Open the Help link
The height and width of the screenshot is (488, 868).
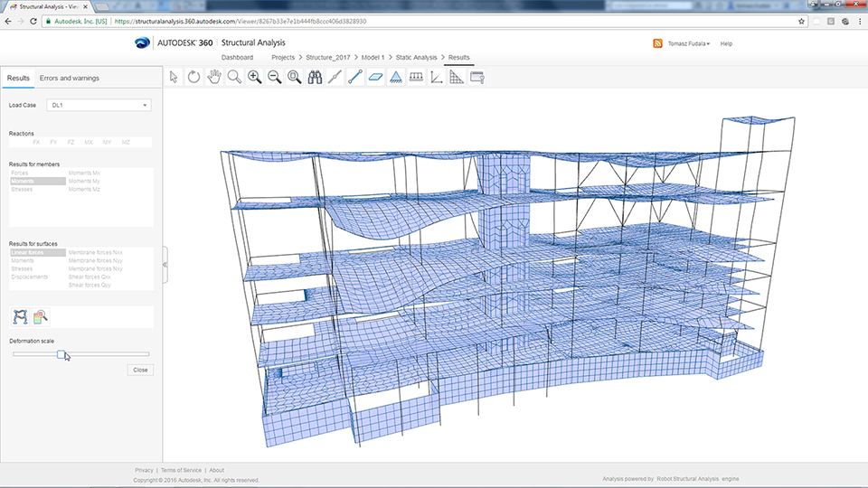click(x=726, y=43)
